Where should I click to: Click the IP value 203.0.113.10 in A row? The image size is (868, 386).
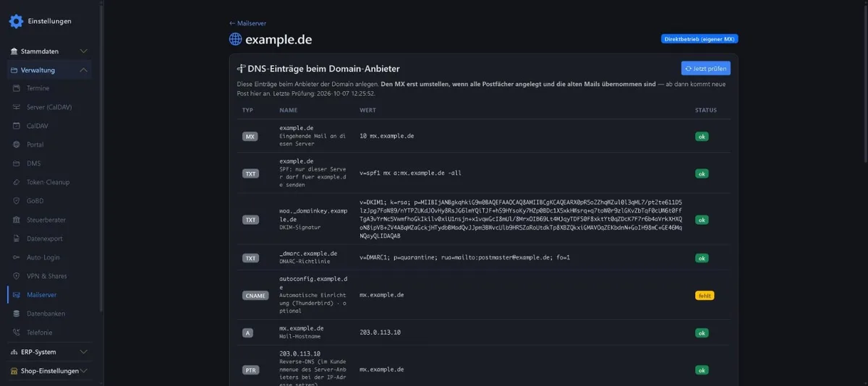click(380, 333)
